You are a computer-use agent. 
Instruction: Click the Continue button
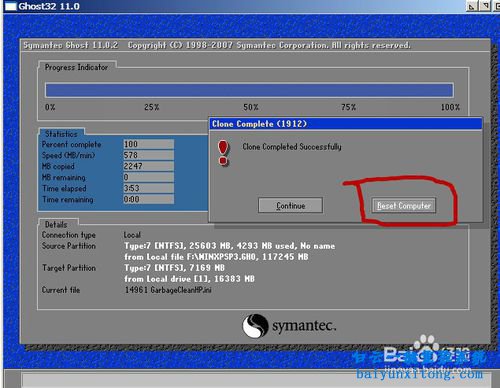pos(290,205)
